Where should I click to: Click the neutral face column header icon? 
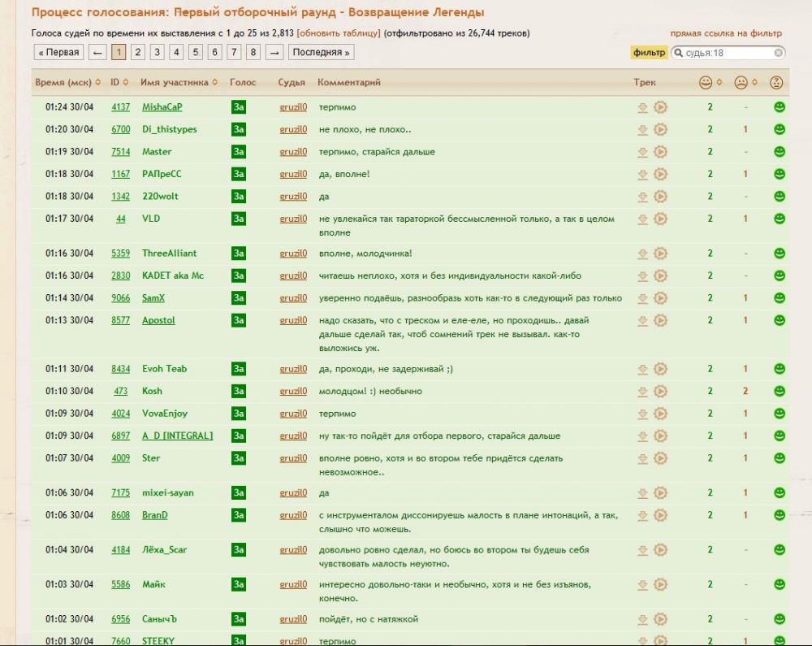pyautogui.click(x=776, y=82)
